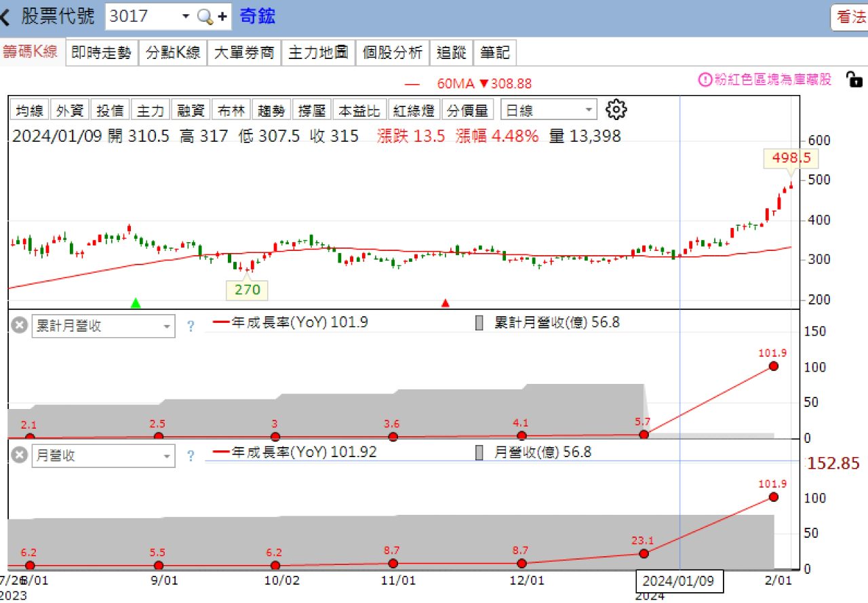The image size is (868, 603).
Task: Switch to the 籌碼K線 tab
Action: [32, 52]
